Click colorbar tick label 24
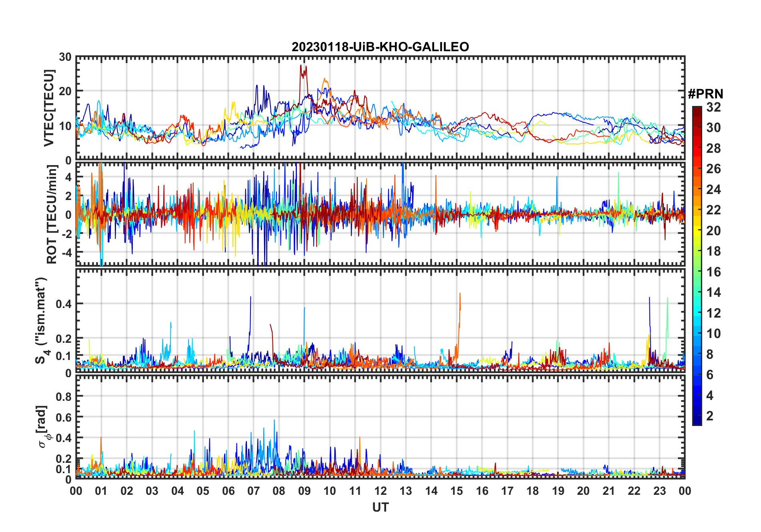This screenshot has height=532, width=761. (713, 190)
